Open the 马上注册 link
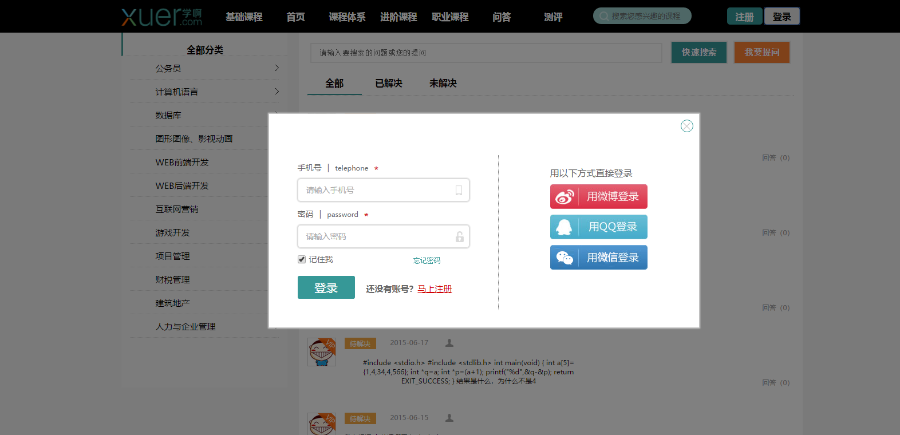The image size is (900, 435). (435, 289)
